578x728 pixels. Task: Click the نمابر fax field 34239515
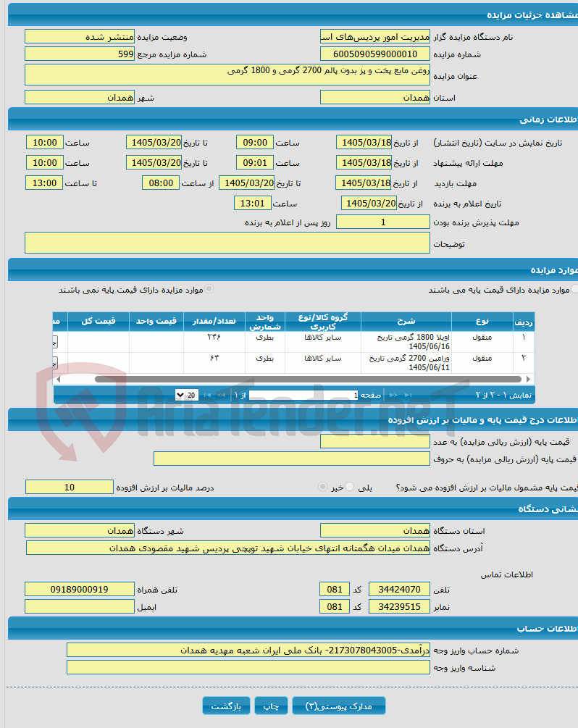[399, 607]
